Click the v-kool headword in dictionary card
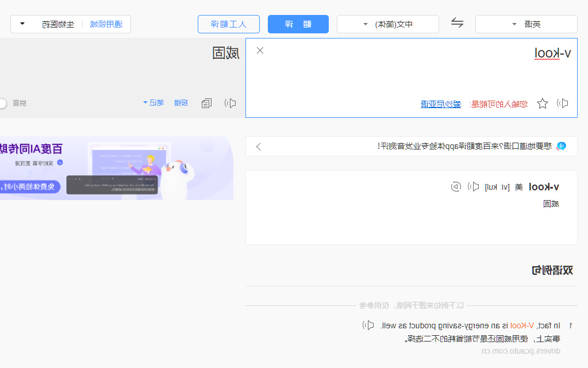The height and width of the screenshot is (368, 588). coord(544,187)
